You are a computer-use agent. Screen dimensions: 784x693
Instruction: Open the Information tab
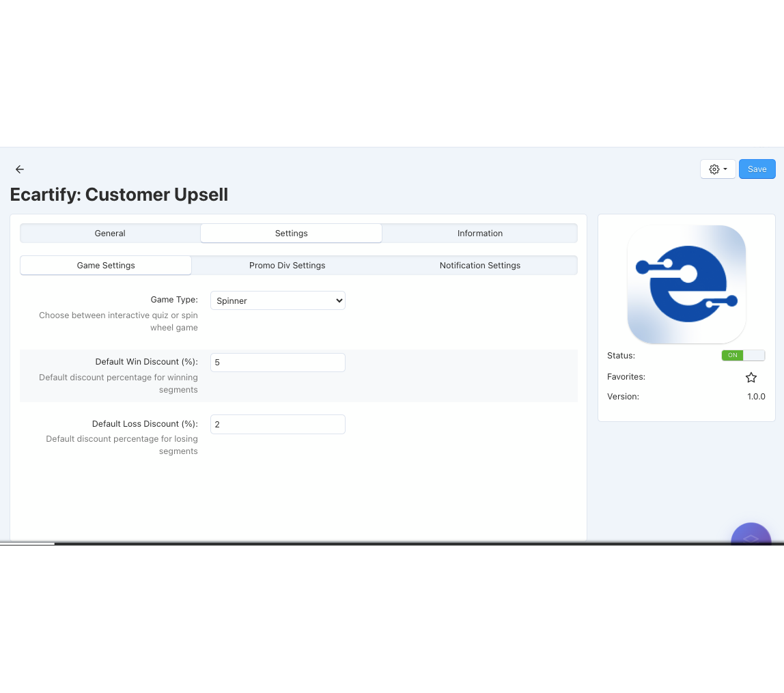479,234
